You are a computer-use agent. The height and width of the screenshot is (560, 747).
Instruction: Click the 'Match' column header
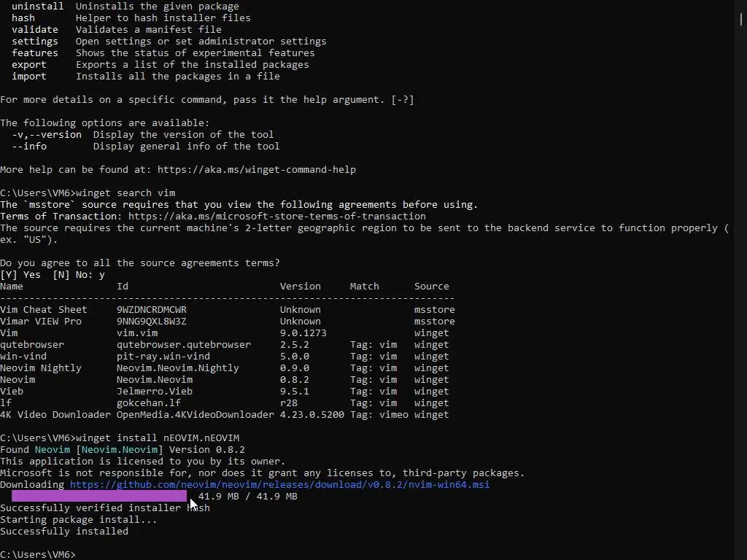click(365, 286)
